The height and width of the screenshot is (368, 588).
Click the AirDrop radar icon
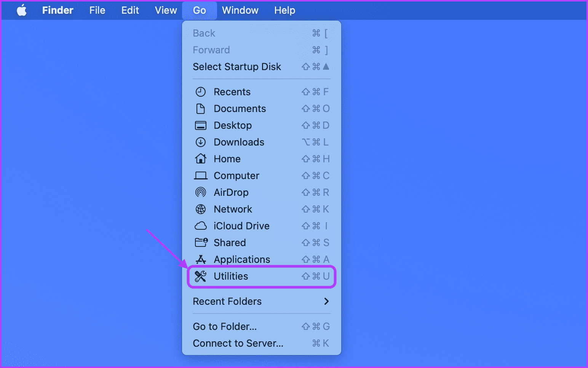click(201, 192)
